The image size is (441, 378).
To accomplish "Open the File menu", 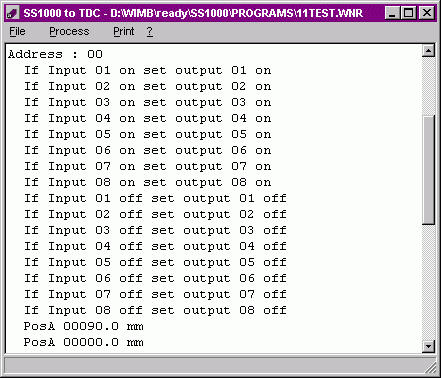I will tap(17, 31).
